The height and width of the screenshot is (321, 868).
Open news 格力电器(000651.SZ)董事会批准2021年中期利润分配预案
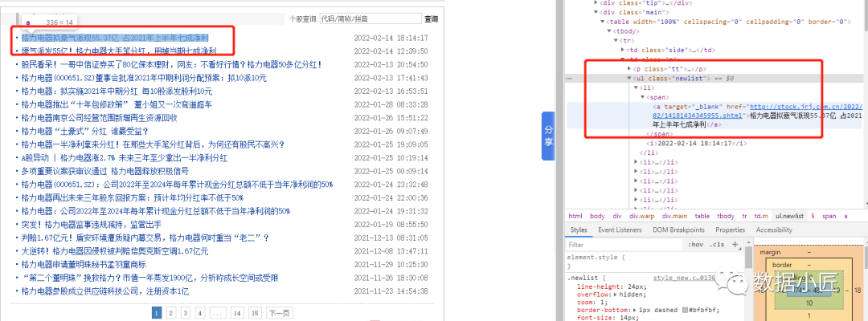144,78
